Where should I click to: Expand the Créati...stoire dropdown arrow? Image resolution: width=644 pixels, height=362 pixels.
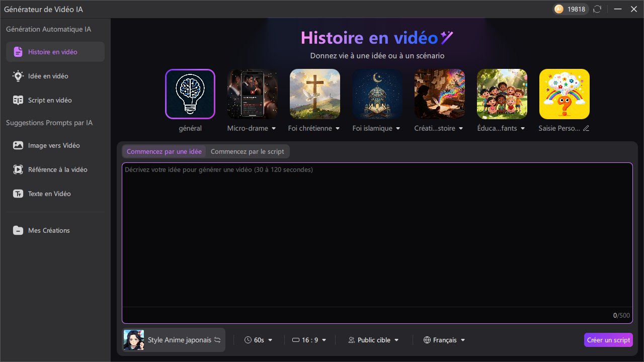461,129
